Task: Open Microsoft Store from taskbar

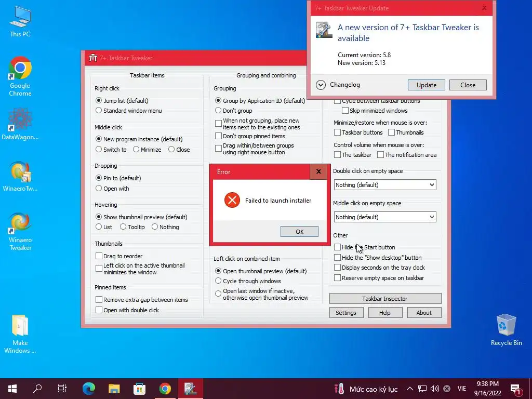Action: (139, 389)
